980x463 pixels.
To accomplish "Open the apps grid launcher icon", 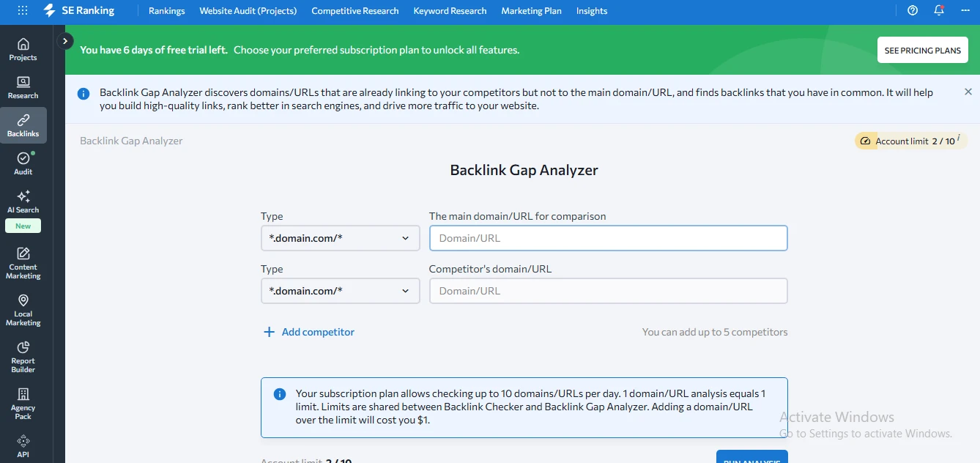I will coord(23,10).
